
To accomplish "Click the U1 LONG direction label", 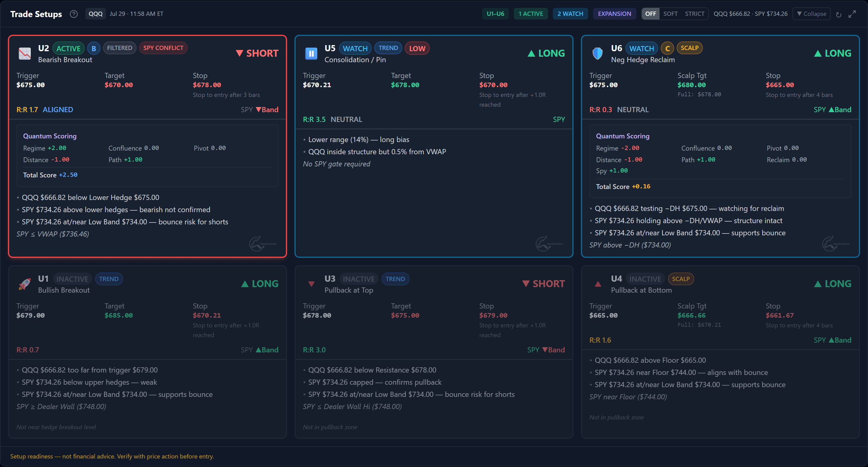I will coord(259,284).
